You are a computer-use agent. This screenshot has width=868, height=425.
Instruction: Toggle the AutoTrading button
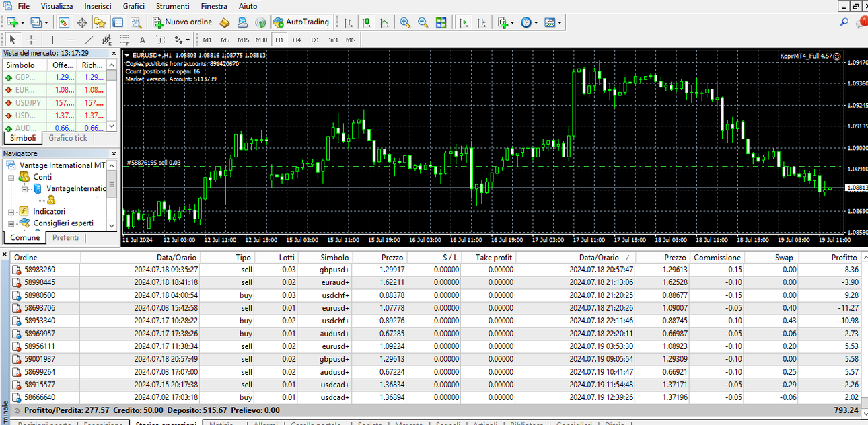(301, 22)
